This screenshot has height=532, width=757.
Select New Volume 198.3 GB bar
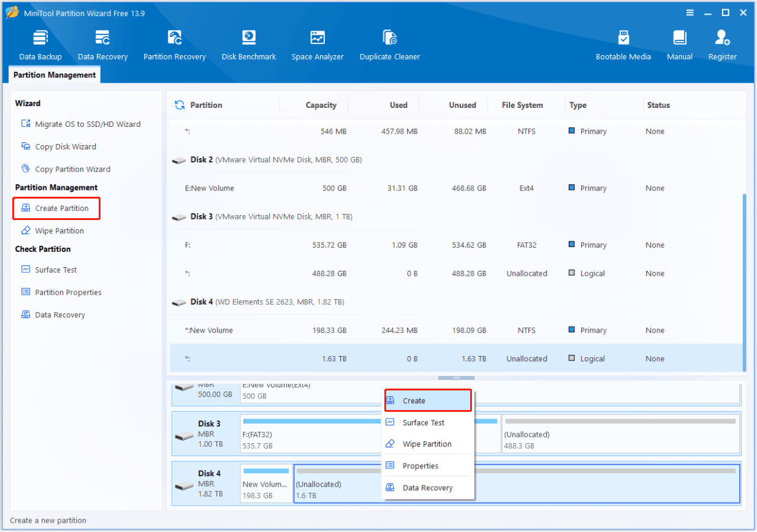[x=266, y=484]
